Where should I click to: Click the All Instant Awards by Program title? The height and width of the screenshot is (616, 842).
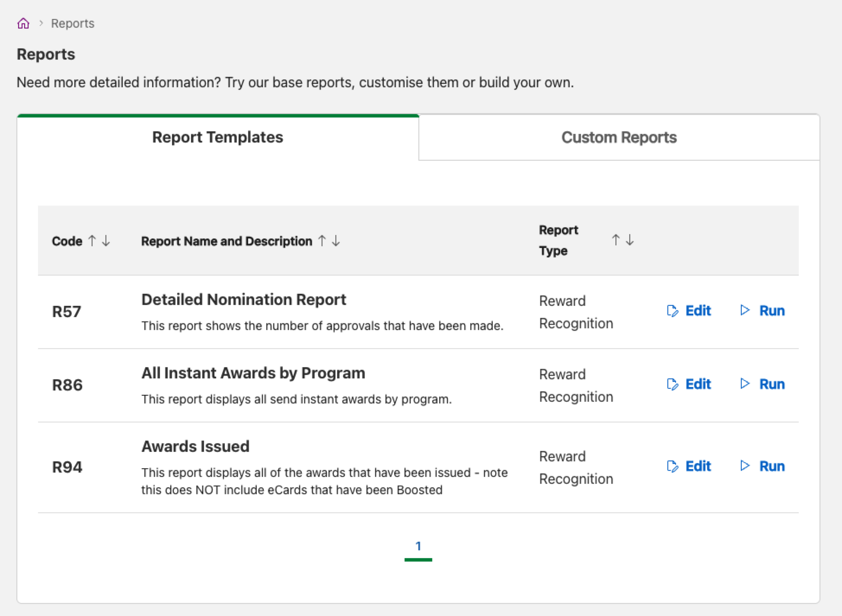pos(253,373)
